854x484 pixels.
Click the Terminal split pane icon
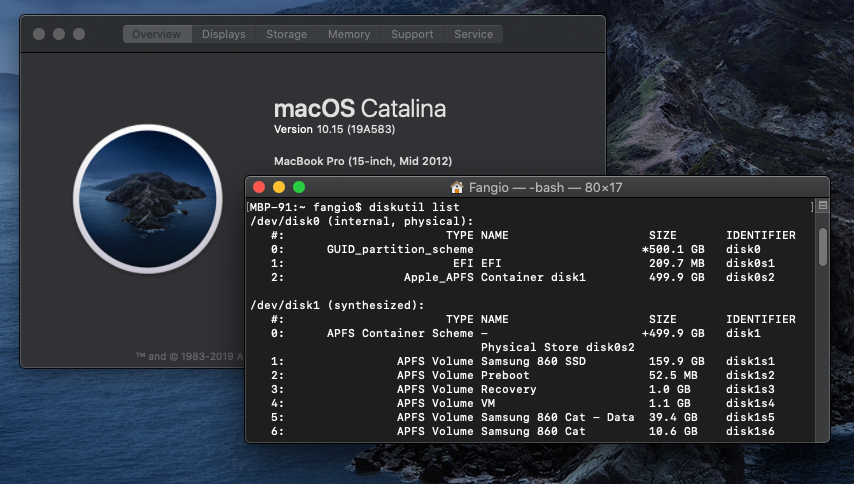(x=823, y=206)
